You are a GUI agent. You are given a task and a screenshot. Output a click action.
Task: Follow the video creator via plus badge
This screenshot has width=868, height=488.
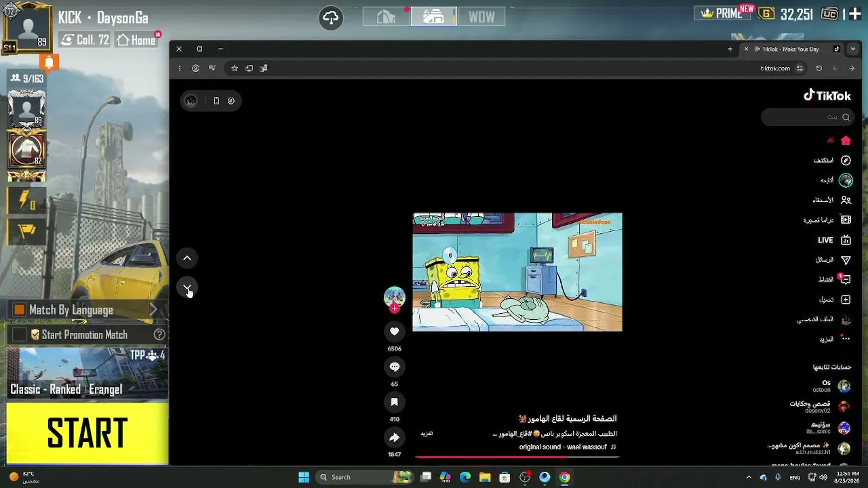(395, 308)
